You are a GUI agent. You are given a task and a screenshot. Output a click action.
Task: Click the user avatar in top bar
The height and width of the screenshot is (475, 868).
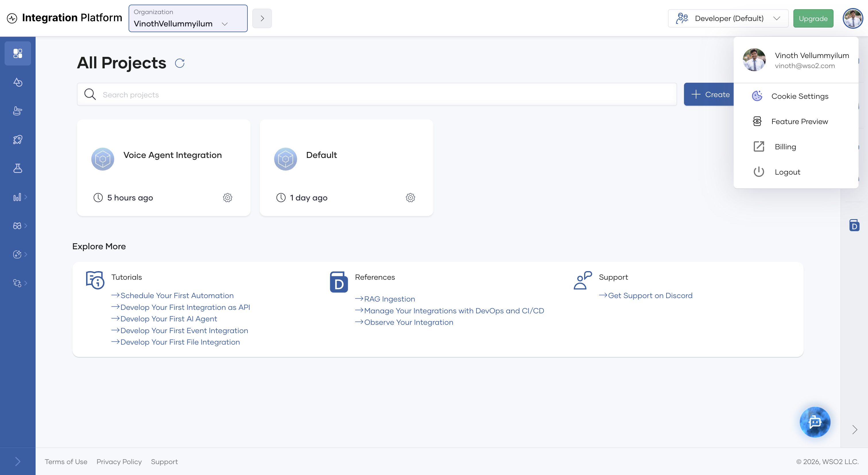click(853, 18)
